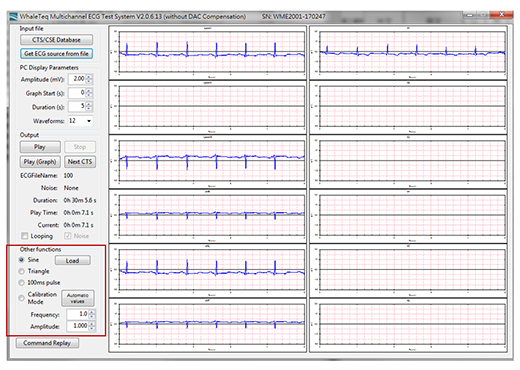Increase the Amplitude (mV) spinner
This screenshot has width=520, height=370.
pyautogui.click(x=89, y=77)
